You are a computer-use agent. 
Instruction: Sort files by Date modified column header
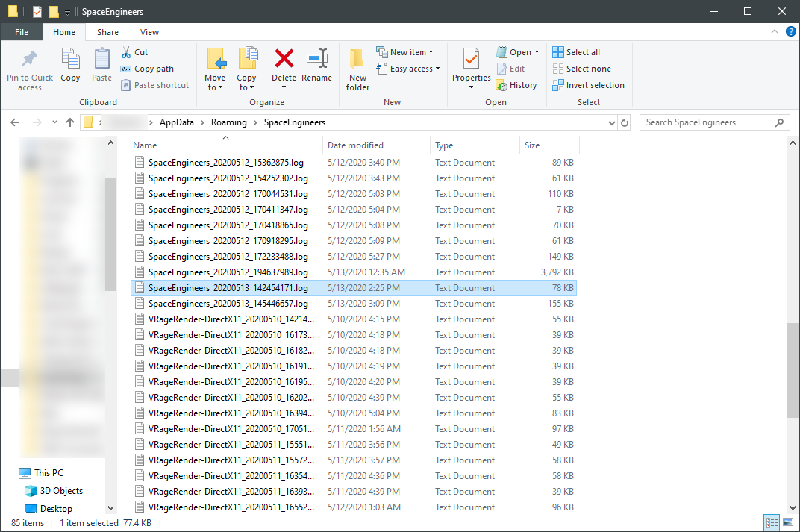[x=355, y=145]
